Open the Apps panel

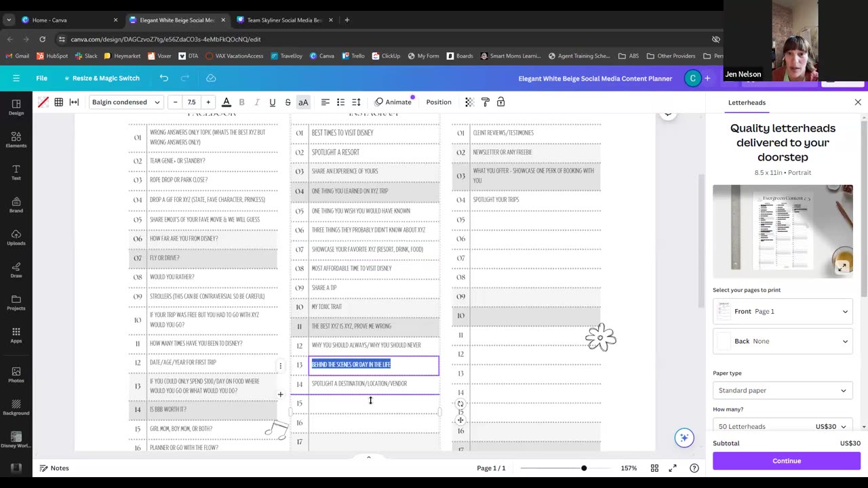(x=16, y=335)
